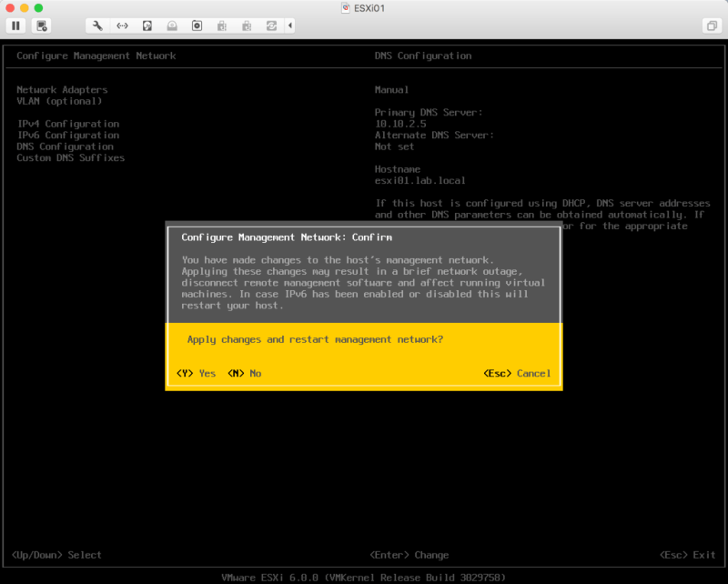Click the network adapter arrows icon
The width and height of the screenshot is (728, 584).
tap(122, 25)
